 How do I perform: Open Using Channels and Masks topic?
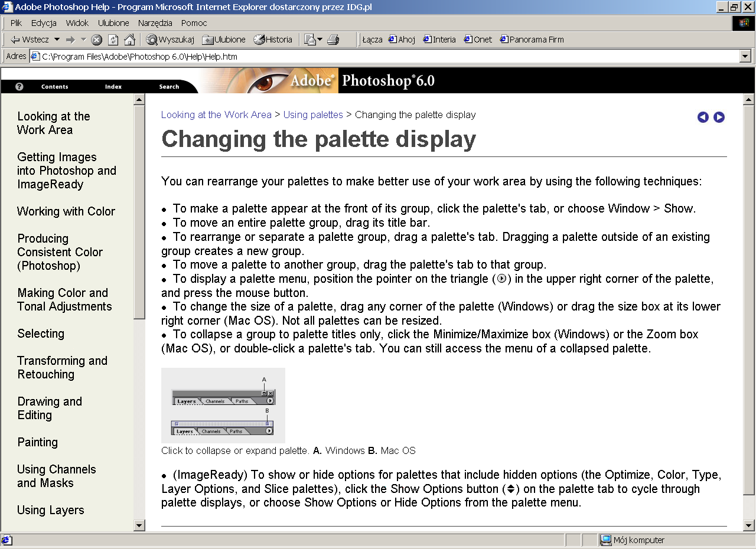tap(57, 476)
